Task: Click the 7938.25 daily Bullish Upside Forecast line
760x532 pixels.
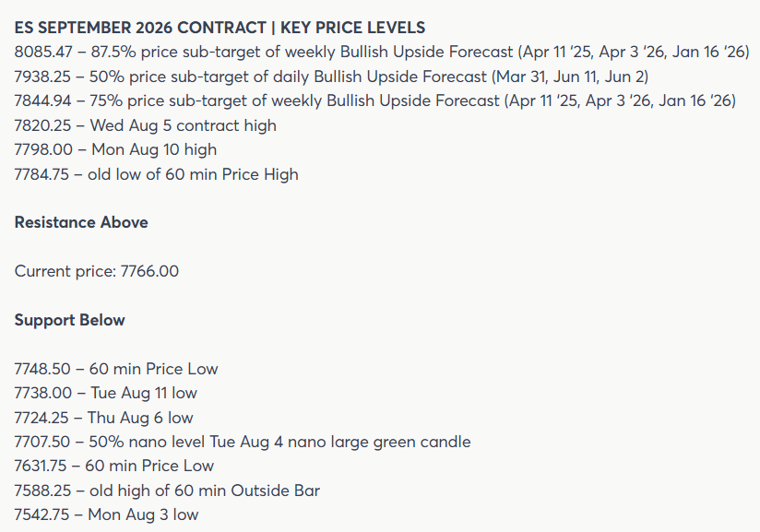Action: [x=331, y=77]
